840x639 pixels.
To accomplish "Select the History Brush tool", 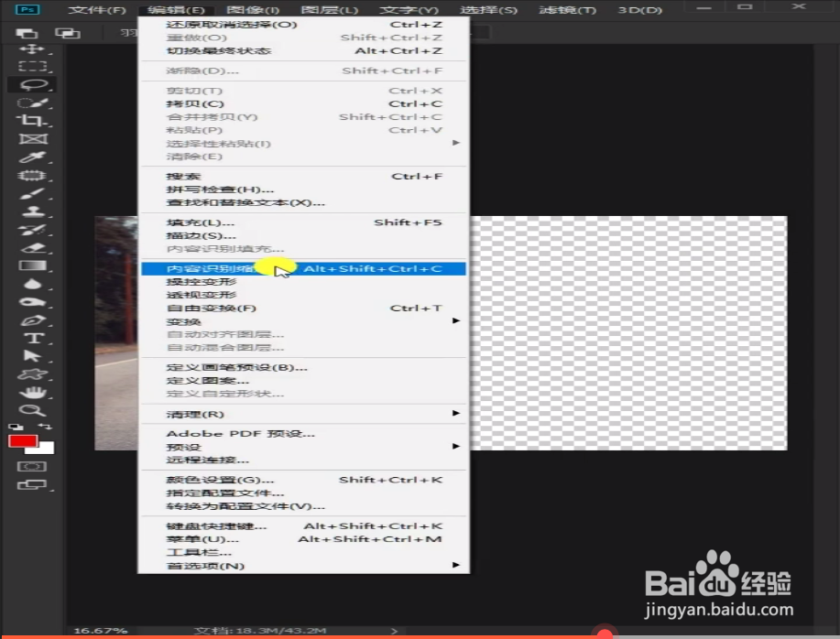I will [32, 230].
